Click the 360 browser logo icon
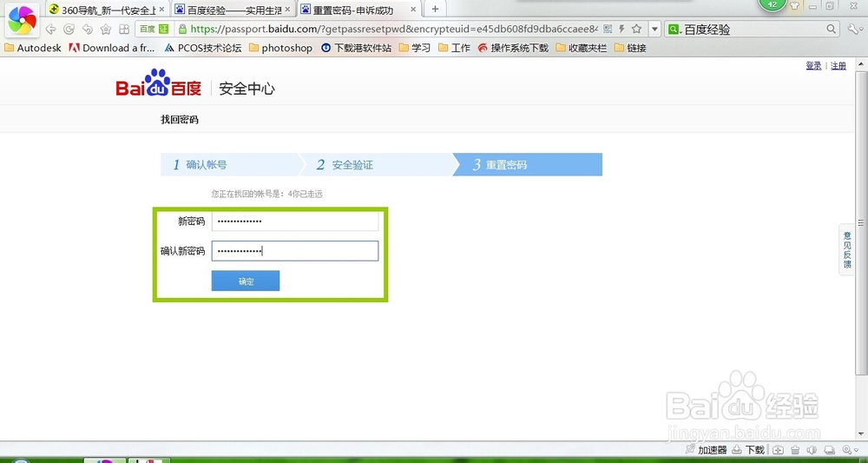868x463 pixels. [x=23, y=21]
